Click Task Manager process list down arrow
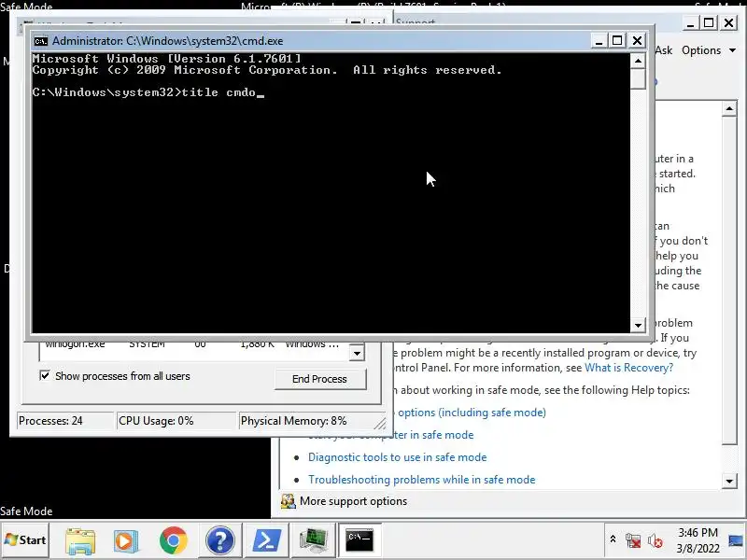 pos(357,354)
